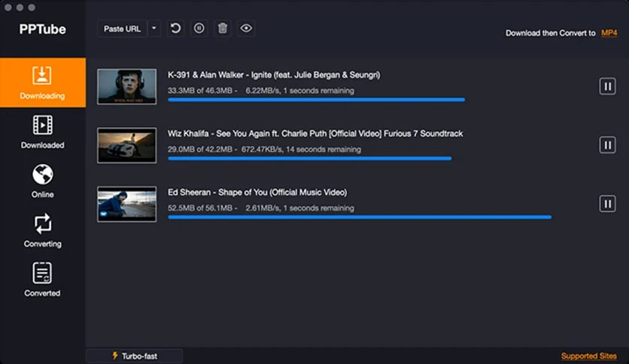The width and height of the screenshot is (629, 364).
Task: Click the Wiz Khalifa video thumbnail
Action: [126, 145]
